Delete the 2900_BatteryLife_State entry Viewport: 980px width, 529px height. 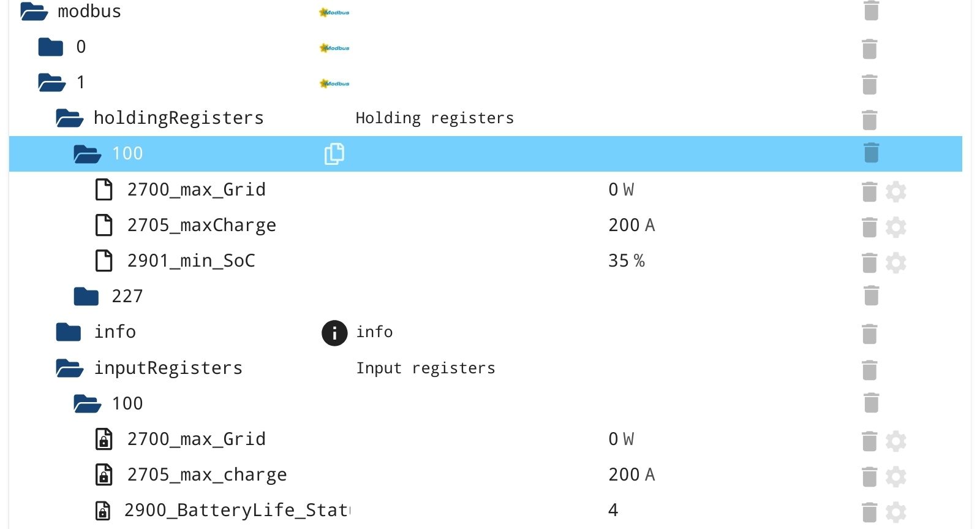pos(869,512)
